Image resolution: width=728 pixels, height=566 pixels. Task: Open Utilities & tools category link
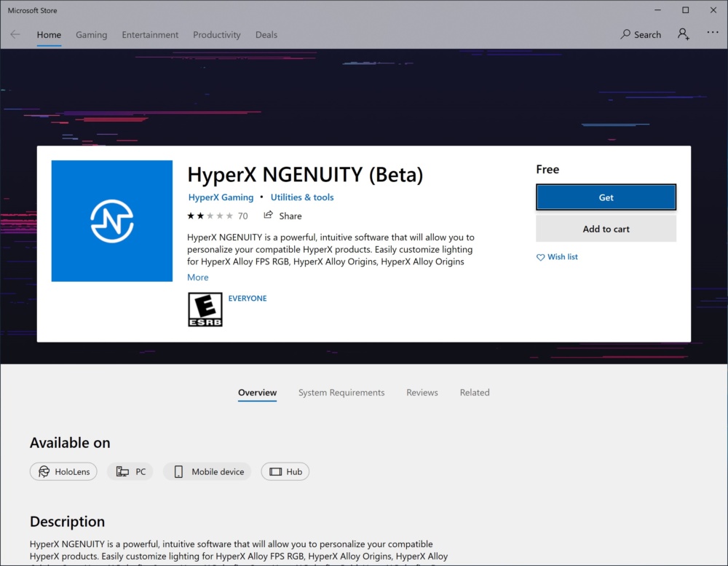coord(302,197)
